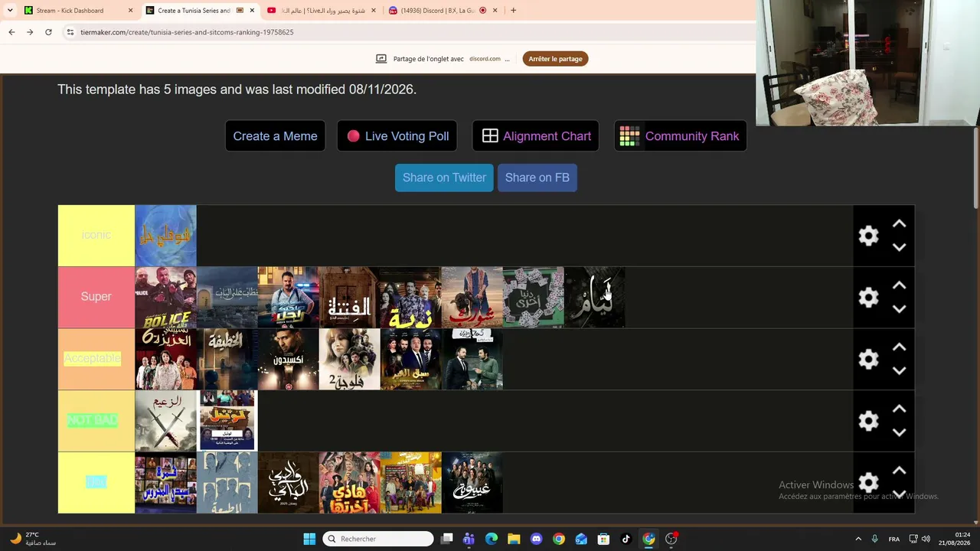Select the أكسيدون poster in Acceptable tier
Screen dimensions: 980x551
pos(289,359)
